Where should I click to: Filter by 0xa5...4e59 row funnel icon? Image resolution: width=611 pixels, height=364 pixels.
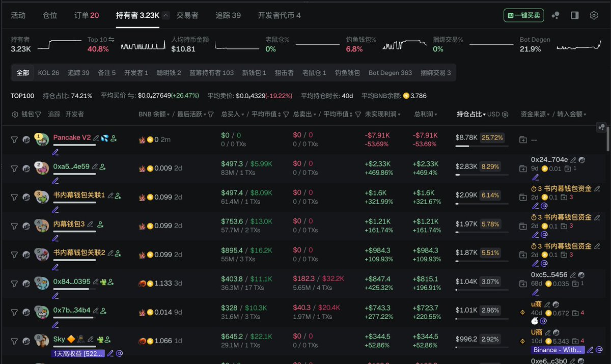pyautogui.click(x=14, y=169)
